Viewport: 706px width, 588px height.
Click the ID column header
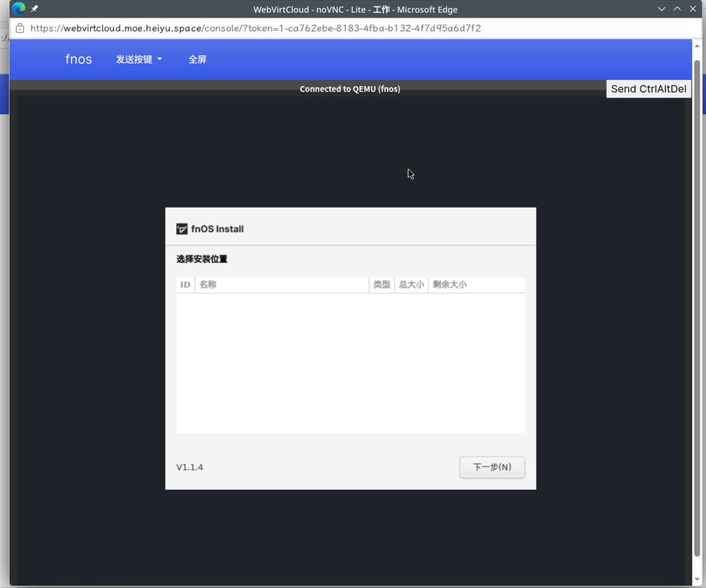pyautogui.click(x=185, y=285)
